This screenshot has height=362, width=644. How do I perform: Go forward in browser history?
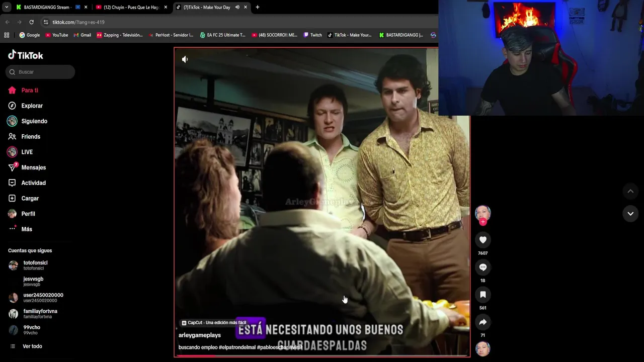[19, 22]
